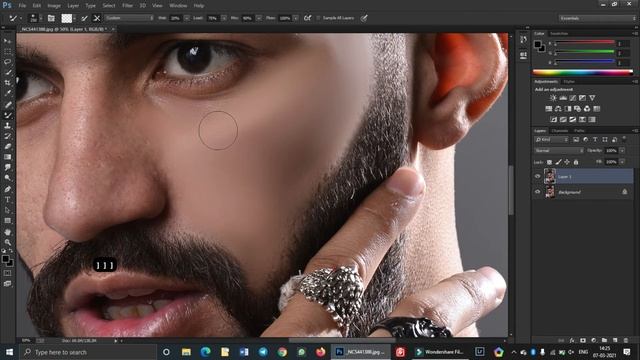
Task: Open the Image menu
Action: [x=54, y=6]
